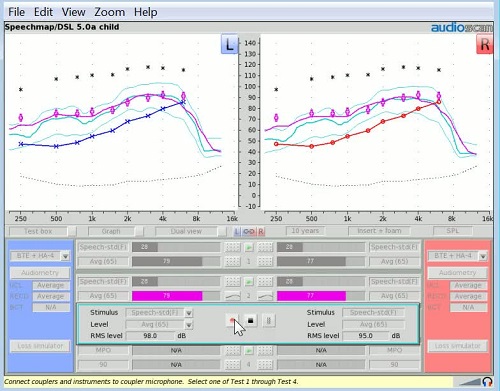Click the left gray Test 1 bar showing 79

coord(167,261)
